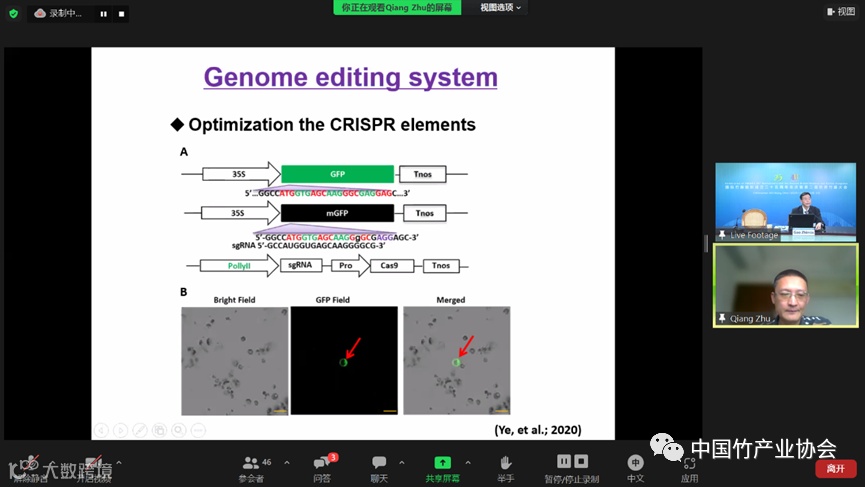The image size is (865, 487).
Task: Click 'Optimization the CRISPR elements' heading
Action: 332,125
